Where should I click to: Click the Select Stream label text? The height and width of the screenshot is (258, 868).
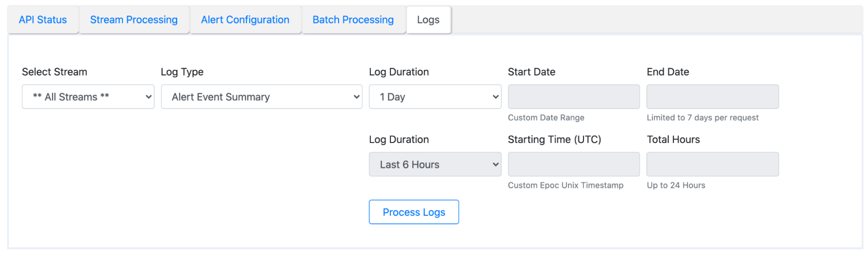[54, 72]
